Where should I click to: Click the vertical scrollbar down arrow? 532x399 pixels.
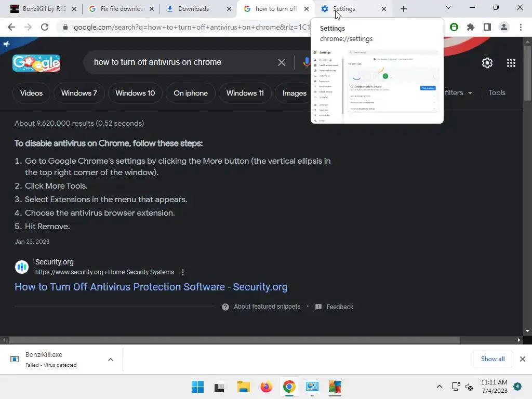pos(527,331)
